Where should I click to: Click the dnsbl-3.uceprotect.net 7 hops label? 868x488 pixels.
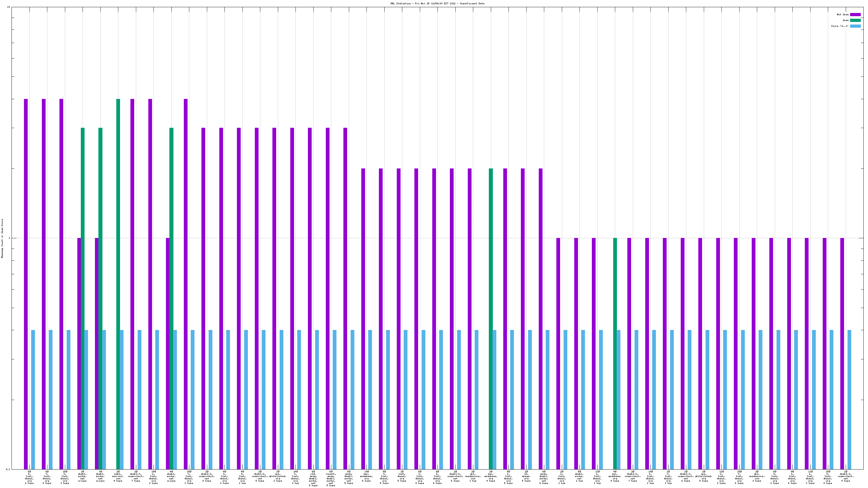136,476
